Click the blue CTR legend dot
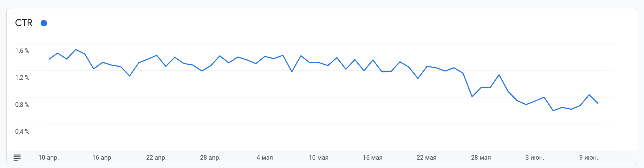Screen dimensions: 644x168 (x=44, y=23)
